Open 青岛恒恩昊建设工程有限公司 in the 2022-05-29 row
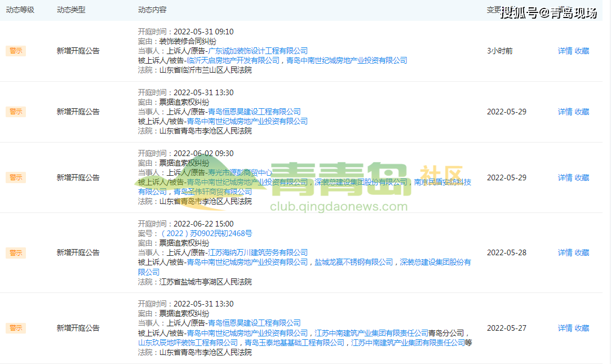 pyautogui.click(x=254, y=112)
